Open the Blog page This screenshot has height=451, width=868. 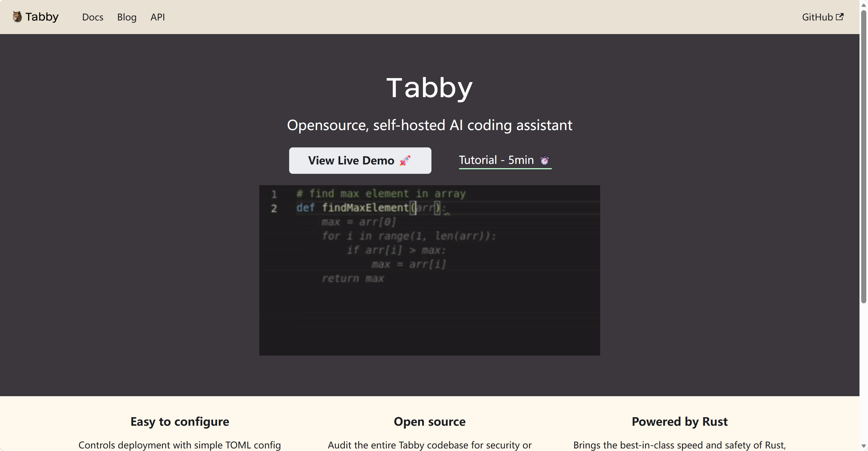click(127, 17)
